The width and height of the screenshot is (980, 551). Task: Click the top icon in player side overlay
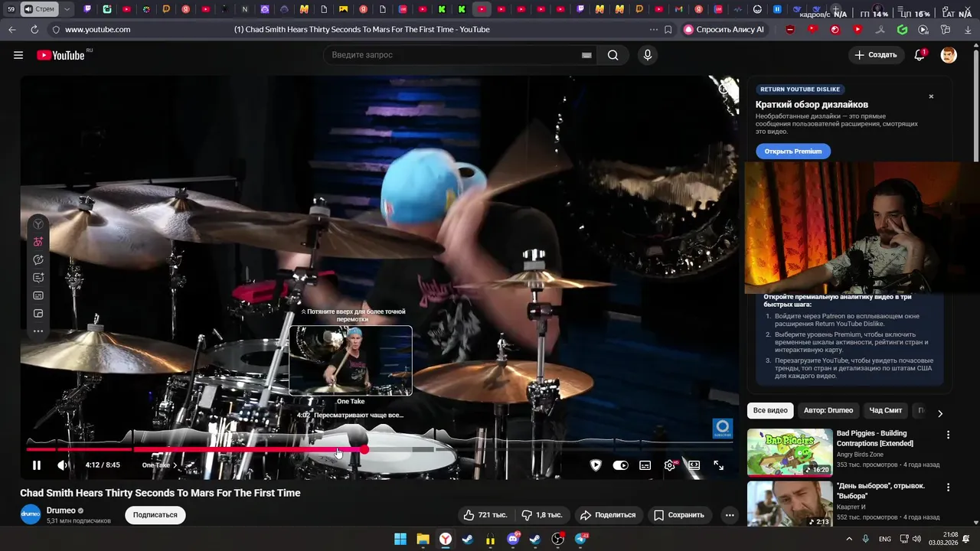point(38,224)
